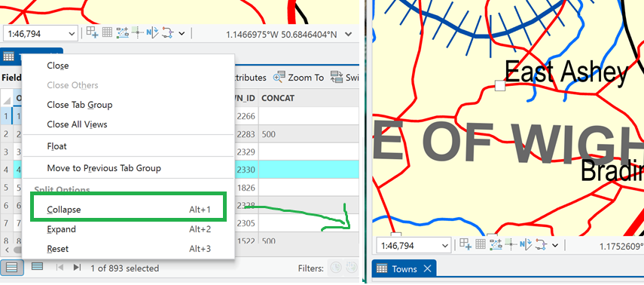Image resolution: width=644 pixels, height=285 pixels.
Task: Click dynamic constraints icon in right map toolbar
Action: coord(542,245)
